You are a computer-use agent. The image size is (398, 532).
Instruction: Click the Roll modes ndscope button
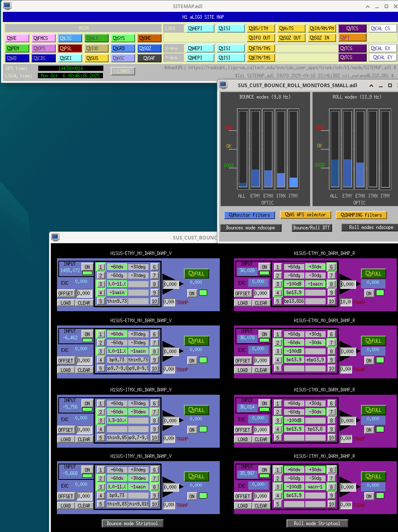[x=371, y=228]
